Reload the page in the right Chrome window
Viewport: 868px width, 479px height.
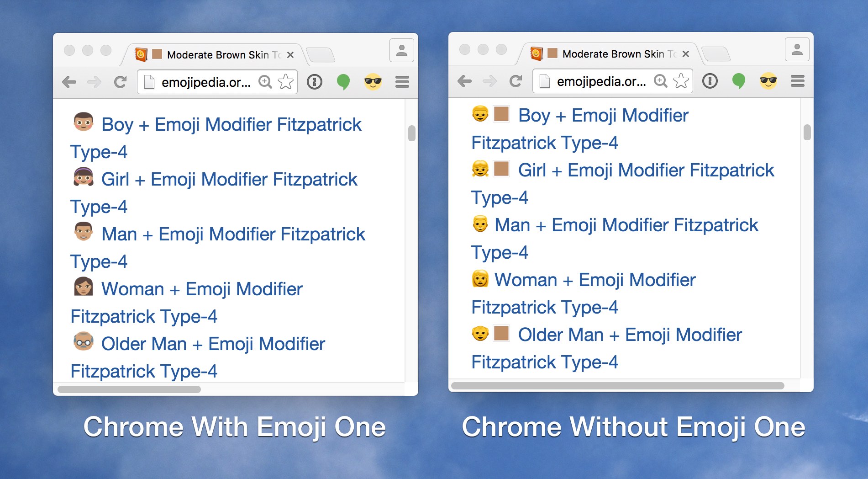pyautogui.click(x=516, y=81)
